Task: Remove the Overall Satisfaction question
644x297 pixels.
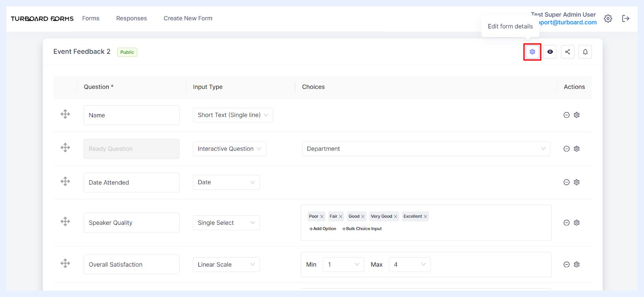Action: 567,264
